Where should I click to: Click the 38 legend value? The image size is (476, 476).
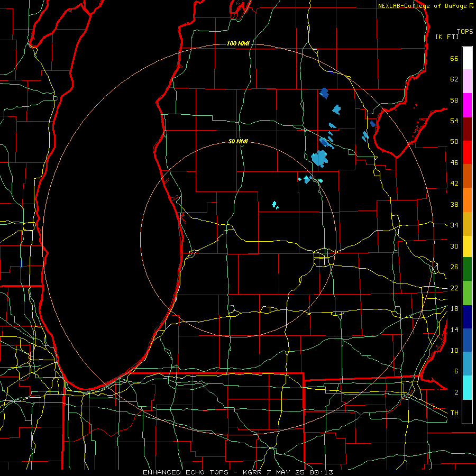click(x=454, y=204)
